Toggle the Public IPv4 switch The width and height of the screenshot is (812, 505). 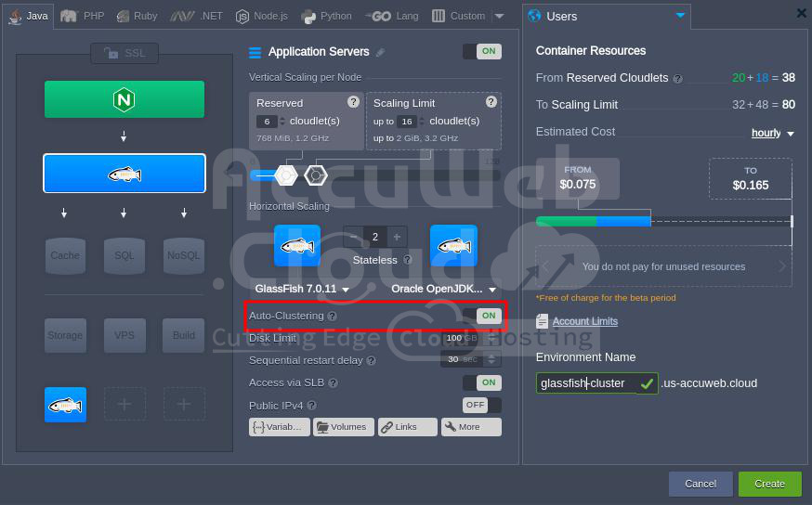(482, 405)
